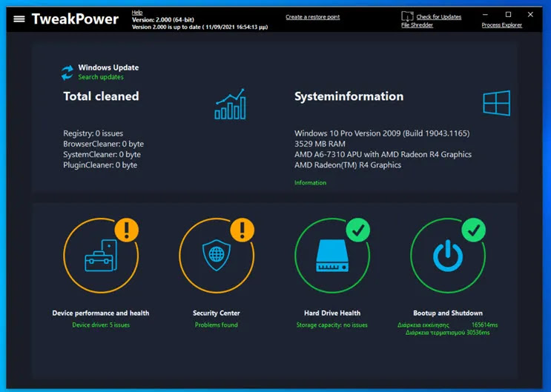This screenshot has height=392, width=551.
Task: Click PluginCleaner: 0 byte line
Action: [100, 165]
